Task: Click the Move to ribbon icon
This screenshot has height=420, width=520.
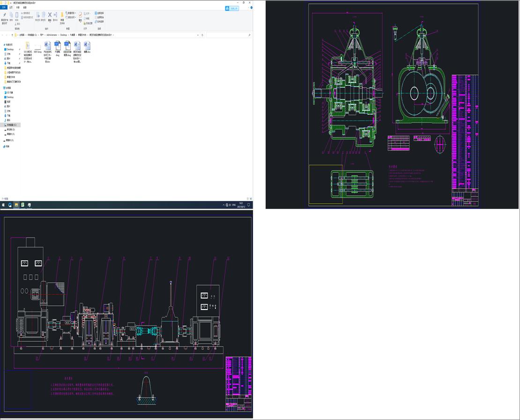Action: click(x=38, y=15)
